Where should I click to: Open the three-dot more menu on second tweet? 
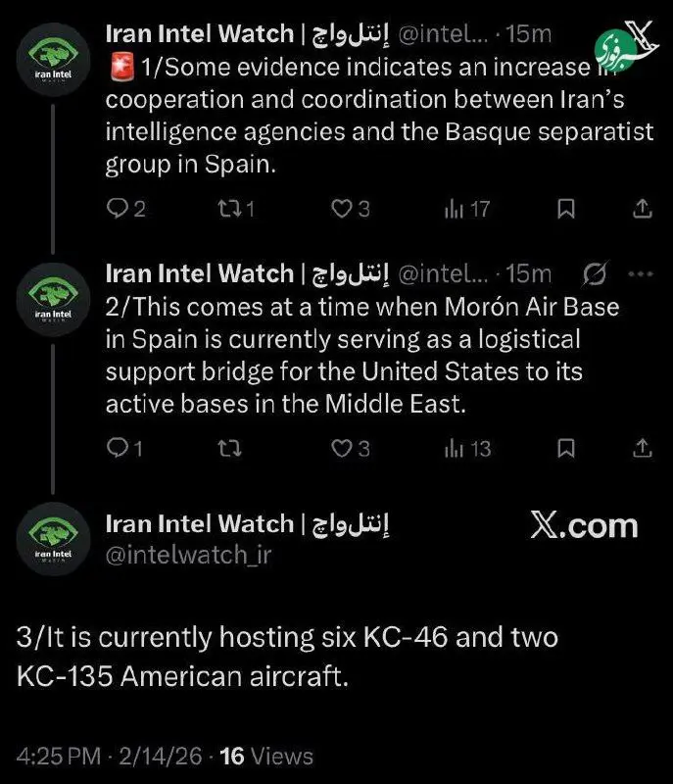coord(640,273)
